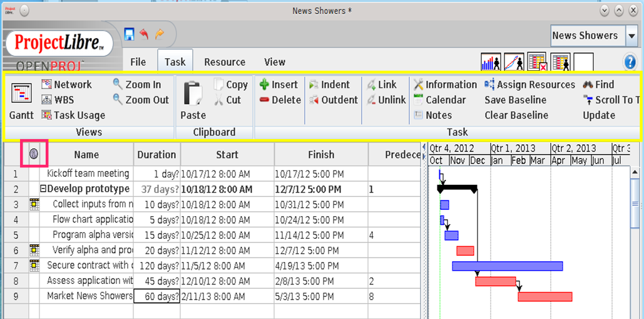Click the indicator column header icon
This screenshot has width=644, height=319.
(34, 154)
